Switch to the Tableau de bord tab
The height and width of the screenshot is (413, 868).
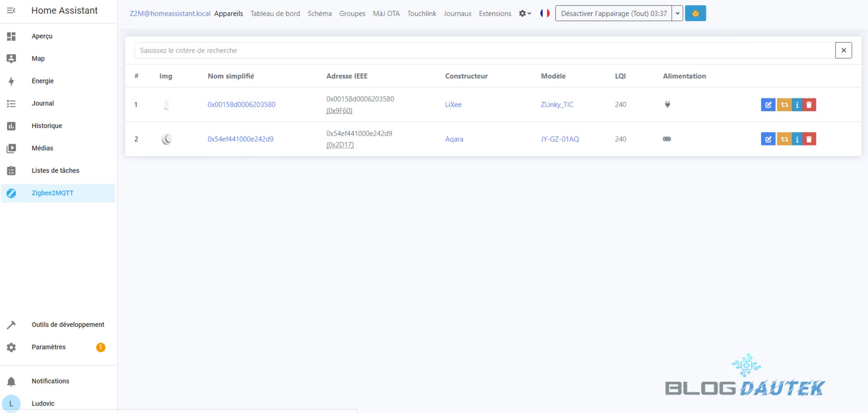(275, 14)
